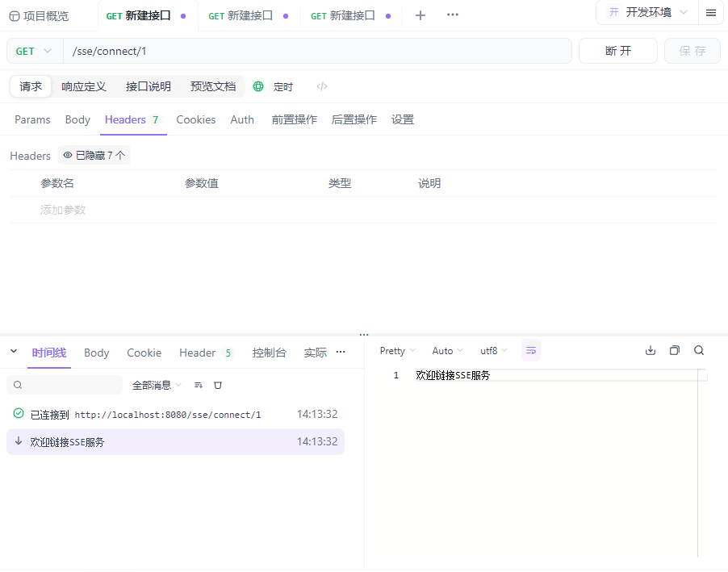
Task: Click the 参数名 column header
Action: (57, 183)
